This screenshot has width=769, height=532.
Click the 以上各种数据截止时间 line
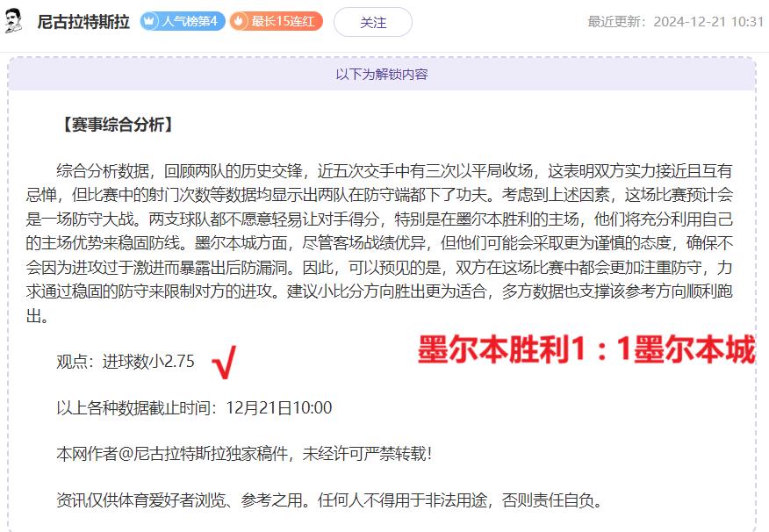(194, 407)
